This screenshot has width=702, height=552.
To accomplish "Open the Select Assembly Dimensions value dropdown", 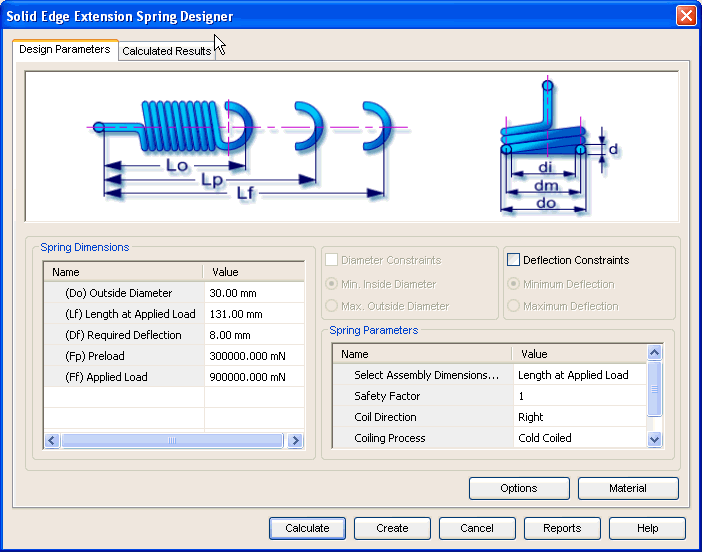I will click(580, 375).
